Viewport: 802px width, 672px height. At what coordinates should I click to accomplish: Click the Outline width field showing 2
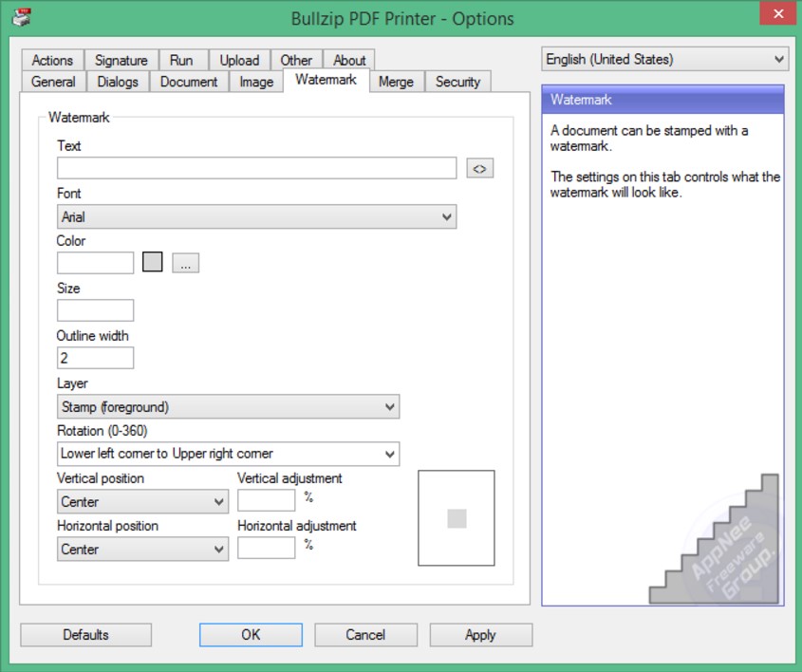95,357
